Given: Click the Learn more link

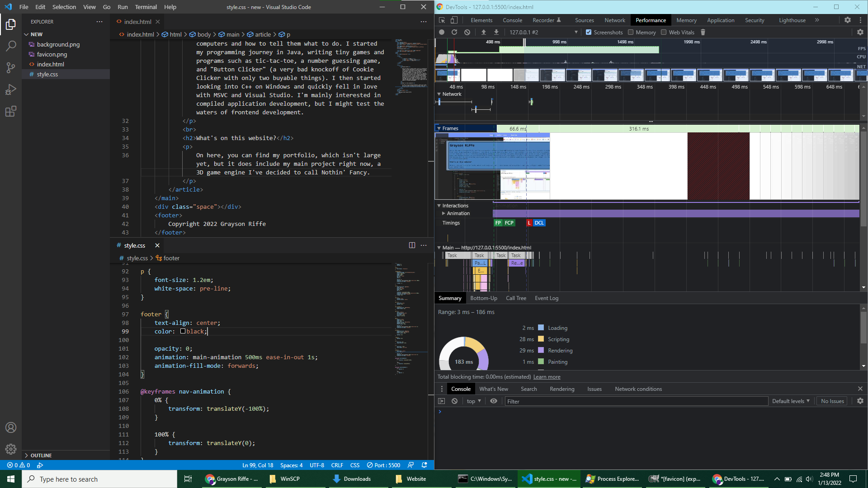Looking at the screenshot, I should point(547,377).
